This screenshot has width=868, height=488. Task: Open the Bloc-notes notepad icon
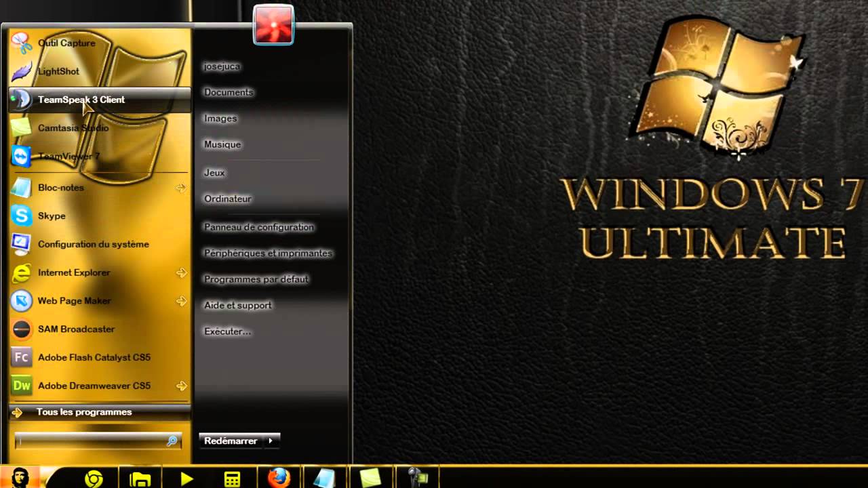[22, 188]
